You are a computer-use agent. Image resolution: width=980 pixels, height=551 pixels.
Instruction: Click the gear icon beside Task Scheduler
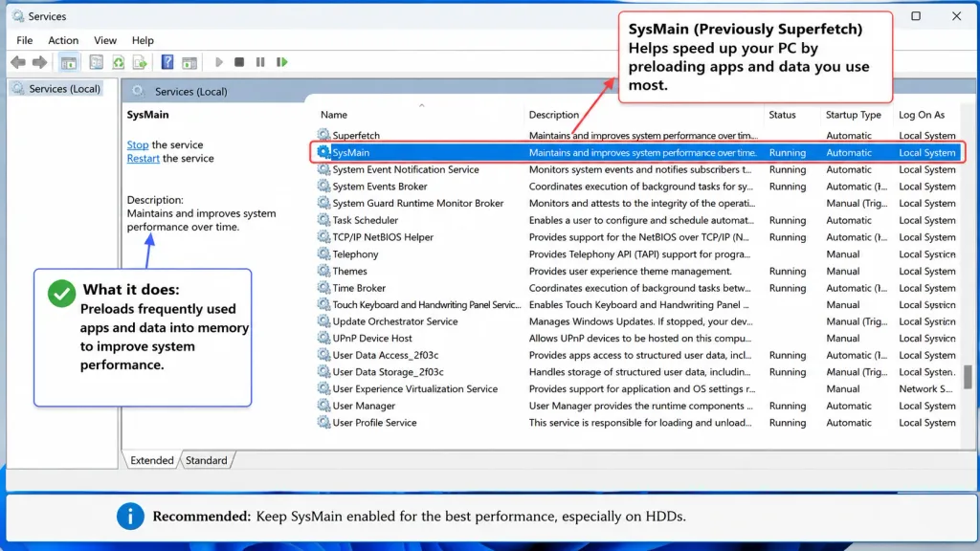pos(323,219)
